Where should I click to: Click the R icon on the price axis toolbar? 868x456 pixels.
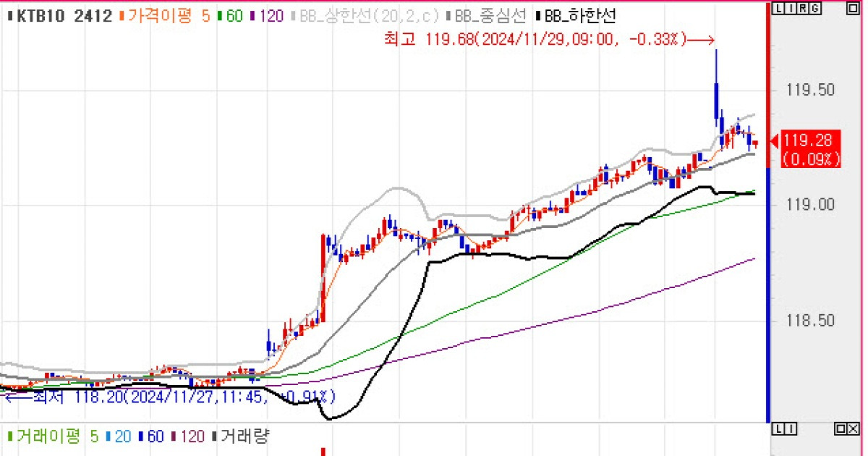[803, 8]
